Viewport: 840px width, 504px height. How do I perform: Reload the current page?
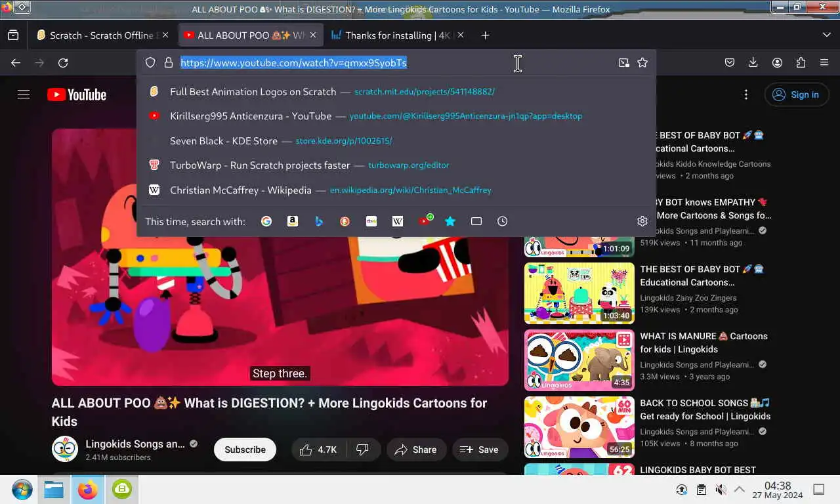pos(63,62)
